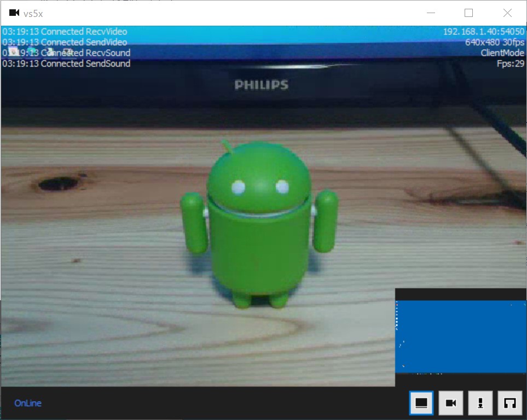Click the screen/laptop display button
The width and height of the screenshot is (527, 420).
coord(421,402)
